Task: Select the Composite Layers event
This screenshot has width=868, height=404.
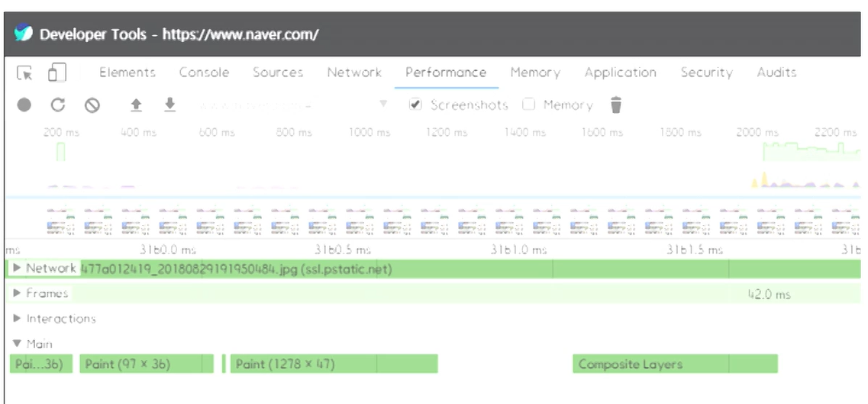Action: point(676,364)
